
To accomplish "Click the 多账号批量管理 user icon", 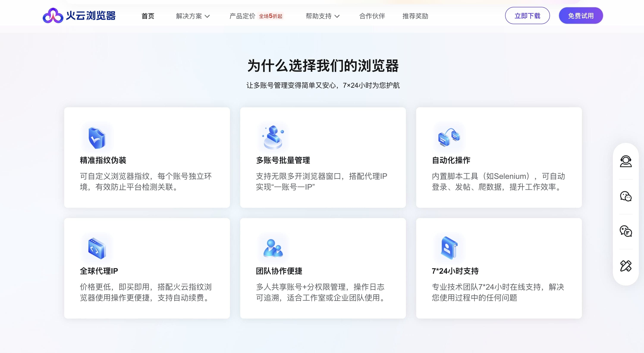I will [273, 137].
